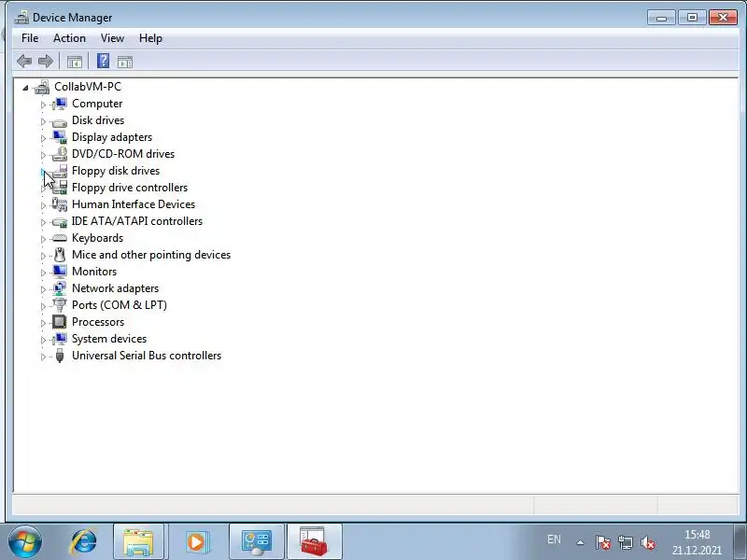Launch Windows Media Player from taskbar
Screen dimensions: 747x560
[x=196, y=542]
